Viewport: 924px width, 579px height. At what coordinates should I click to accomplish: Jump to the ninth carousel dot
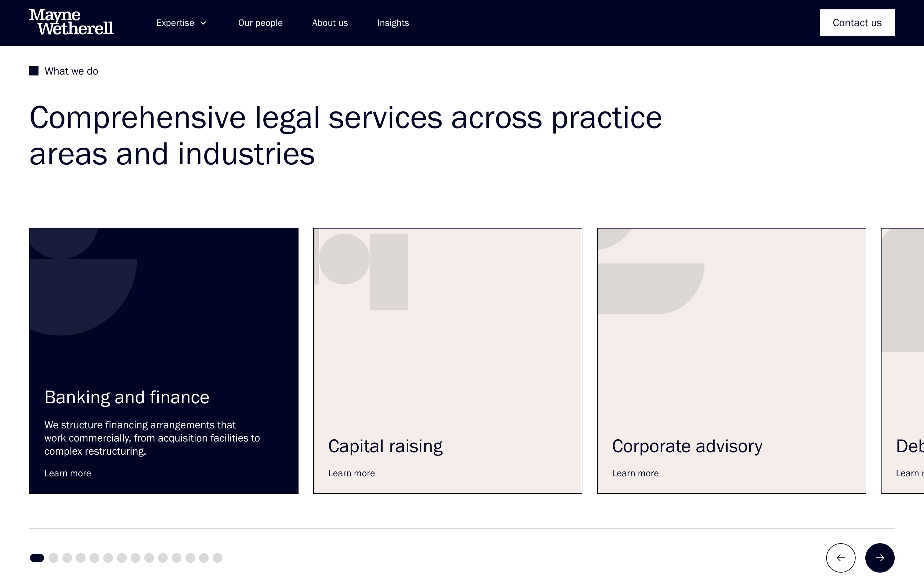149,558
